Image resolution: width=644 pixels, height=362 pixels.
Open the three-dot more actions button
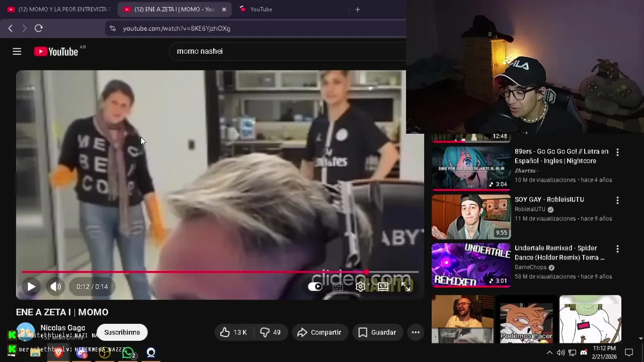[x=416, y=332]
